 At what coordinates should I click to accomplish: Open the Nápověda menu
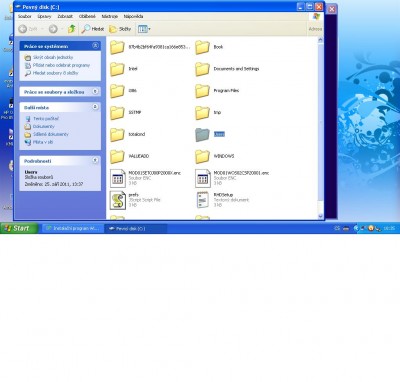click(x=133, y=16)
